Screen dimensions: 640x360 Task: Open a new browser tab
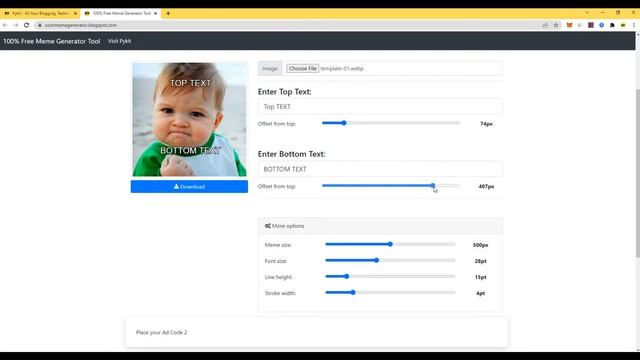[168, 13]
